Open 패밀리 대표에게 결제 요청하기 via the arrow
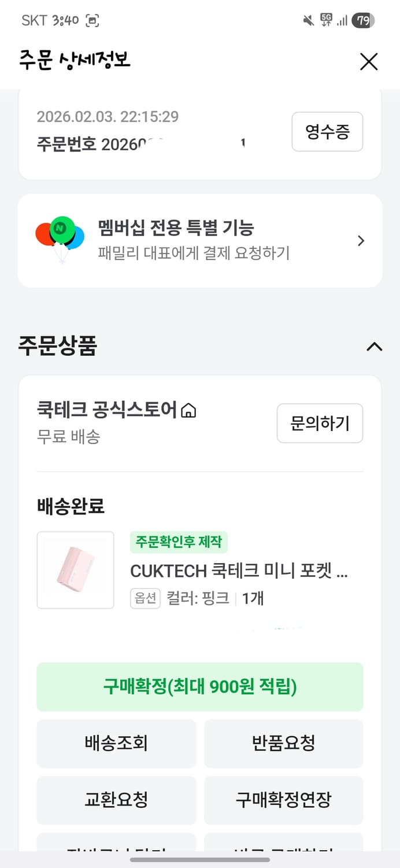This screenshot has width=400, height=868. [361, 240]
